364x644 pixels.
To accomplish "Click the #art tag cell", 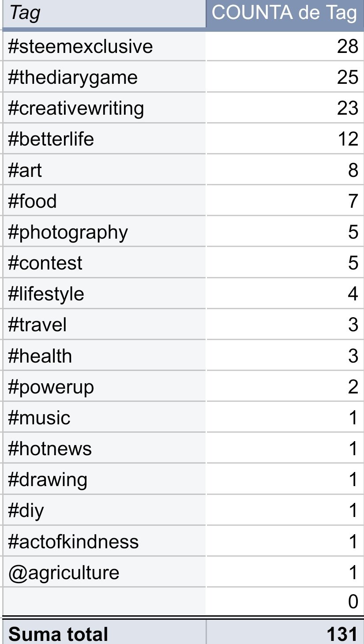I will (x=104, y=170).
